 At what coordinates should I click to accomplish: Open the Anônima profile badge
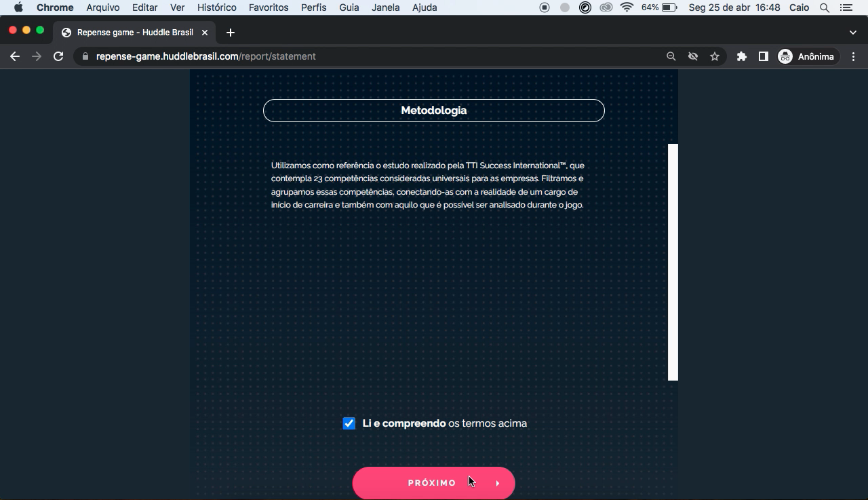[807, 56]
